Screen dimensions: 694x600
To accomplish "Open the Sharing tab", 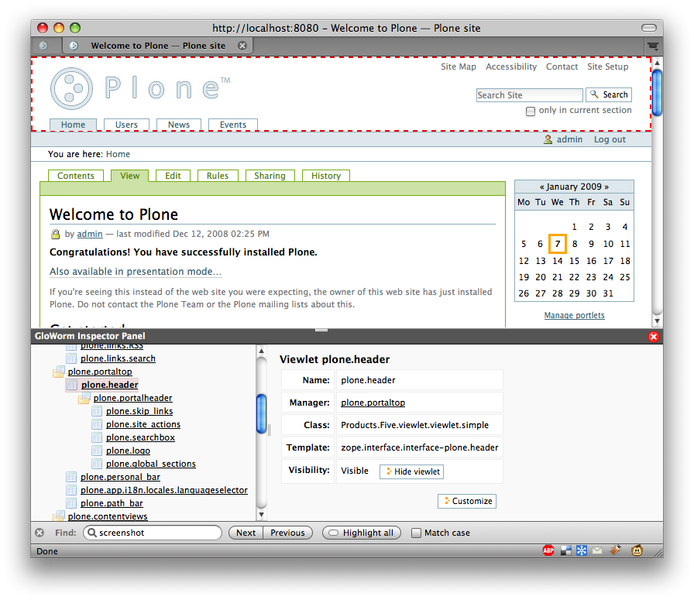I will [x=269, y=176].
